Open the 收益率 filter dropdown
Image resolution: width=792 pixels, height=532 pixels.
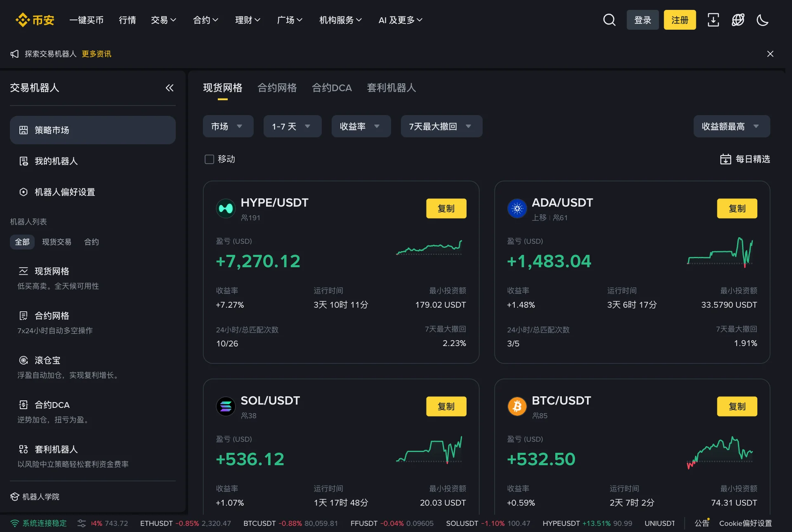(x=361, y=126)
